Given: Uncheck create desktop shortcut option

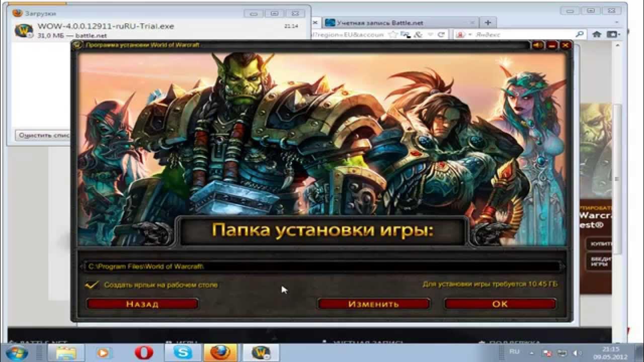Looking at the screenshot, I should (92, 285).
